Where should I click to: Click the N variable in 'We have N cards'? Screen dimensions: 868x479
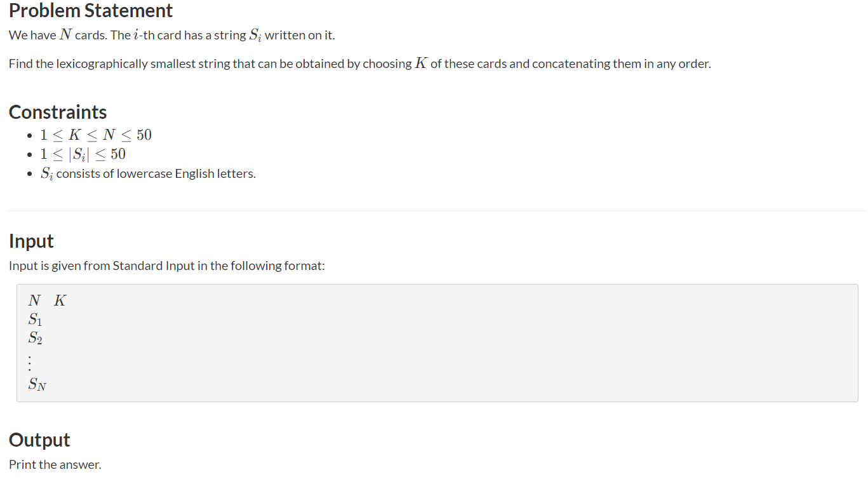(x=65, y=35)
